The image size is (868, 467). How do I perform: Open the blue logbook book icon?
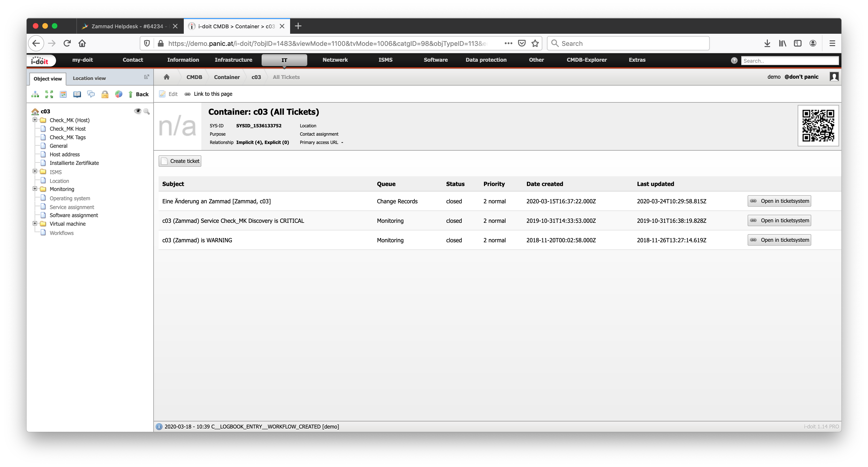point(77,94)
